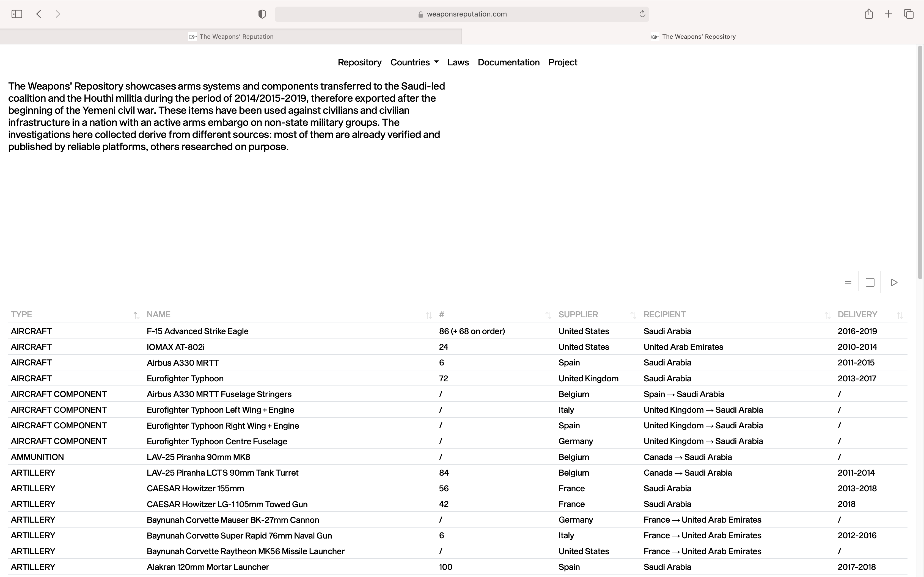Switch to square grid view
Screen dimensions: 924x577
(870, 282)
